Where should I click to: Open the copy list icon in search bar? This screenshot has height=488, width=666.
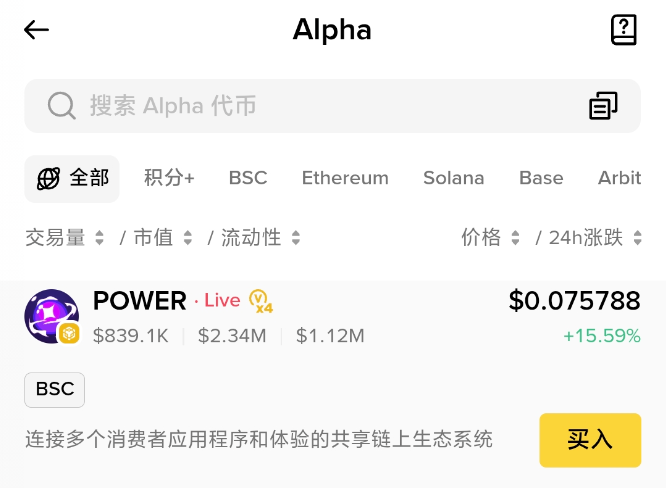[x=603, y=106]
